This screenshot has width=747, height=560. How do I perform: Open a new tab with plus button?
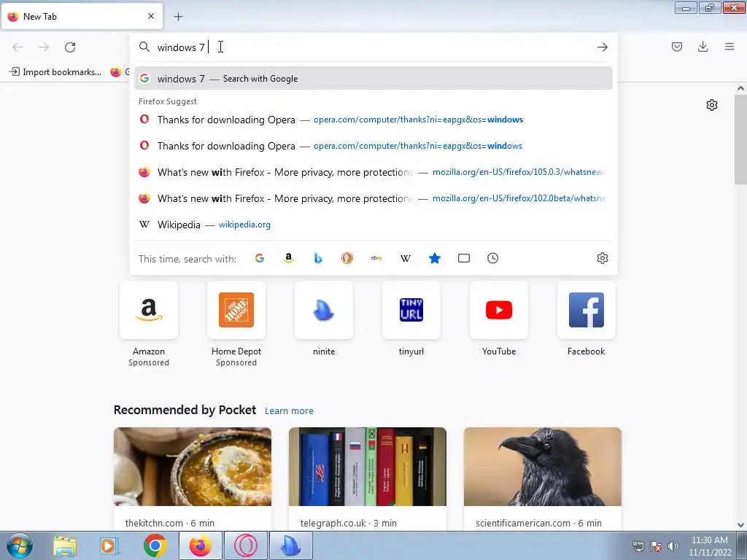(x=178, y=17)
